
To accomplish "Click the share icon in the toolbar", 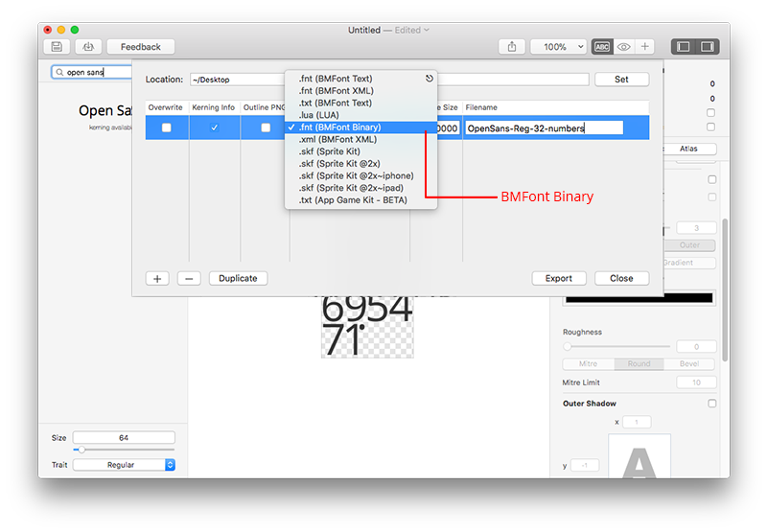I will (x=512, y=47).
